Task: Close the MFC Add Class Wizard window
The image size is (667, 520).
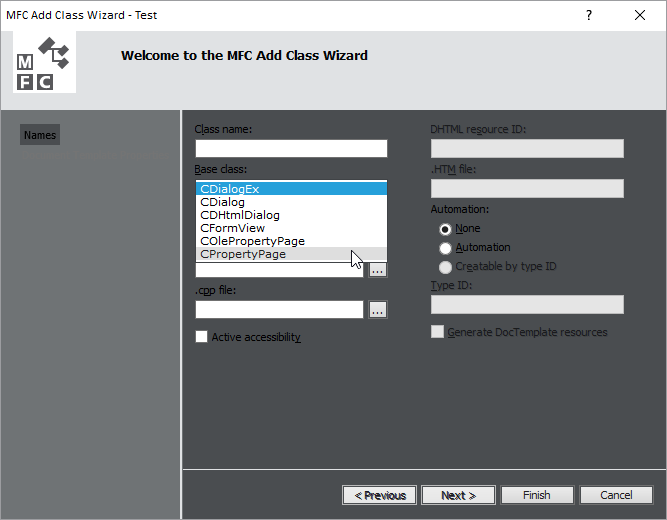Action: (639, 15)
